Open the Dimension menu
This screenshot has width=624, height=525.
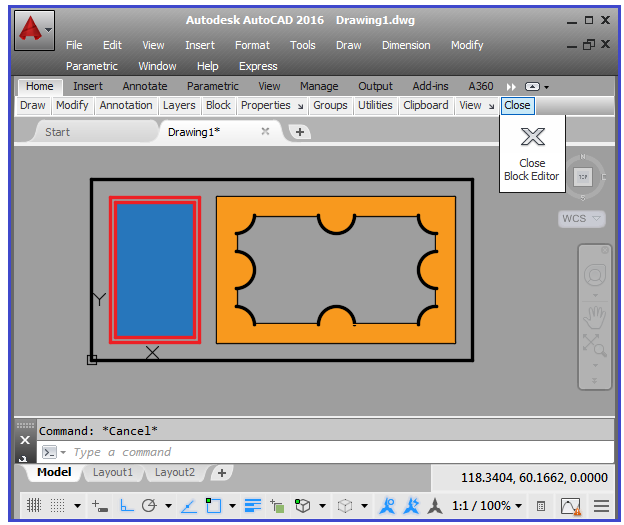tap(405, 45)
